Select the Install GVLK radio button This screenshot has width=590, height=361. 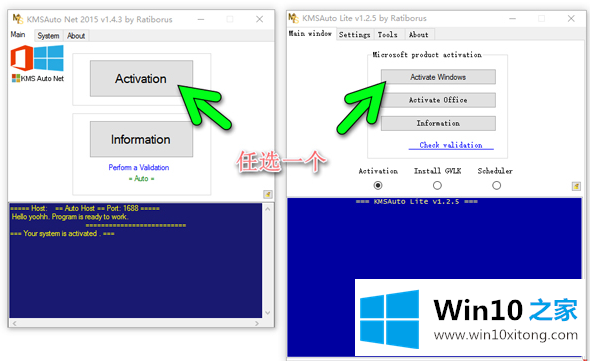[x=437, y=185]
